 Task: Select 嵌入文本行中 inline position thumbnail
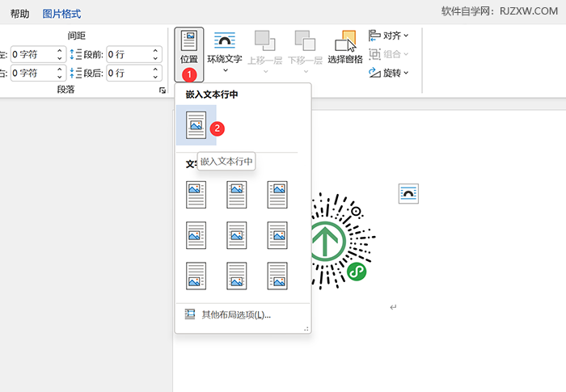(x=196, y=125)
